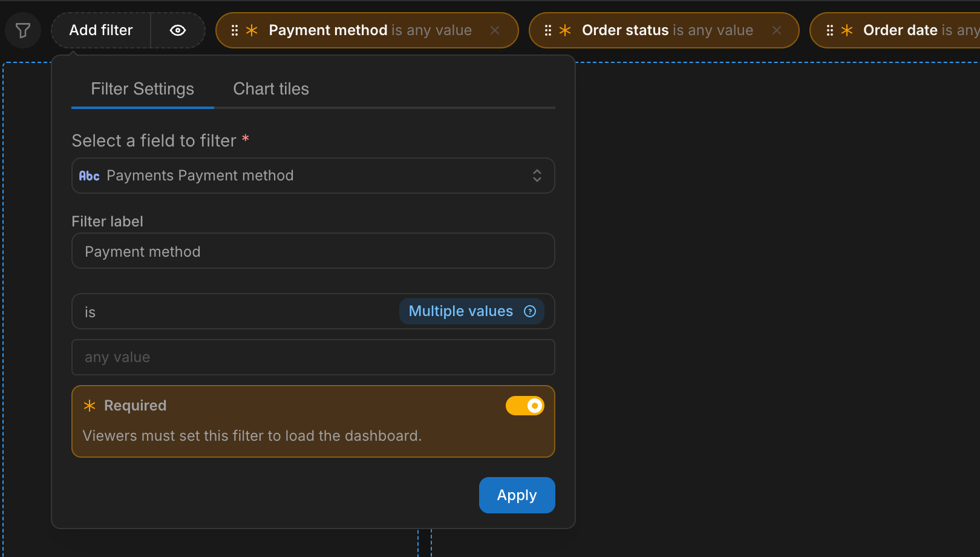This screenshot has width=980, height=557.
Task: Remove the Order status filter
Action: pos(777,30)
